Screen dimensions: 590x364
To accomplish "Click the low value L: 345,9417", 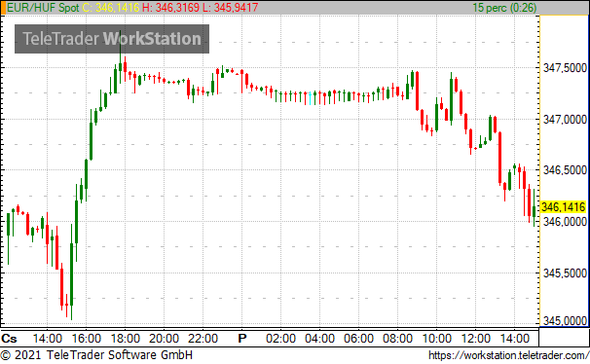I will (x=230, y=8).
